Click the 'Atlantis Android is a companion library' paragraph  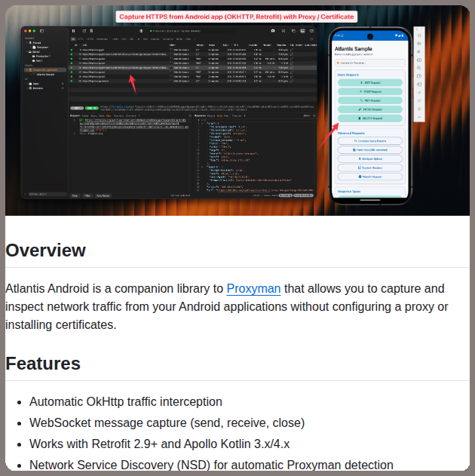[x=227, y=306]
